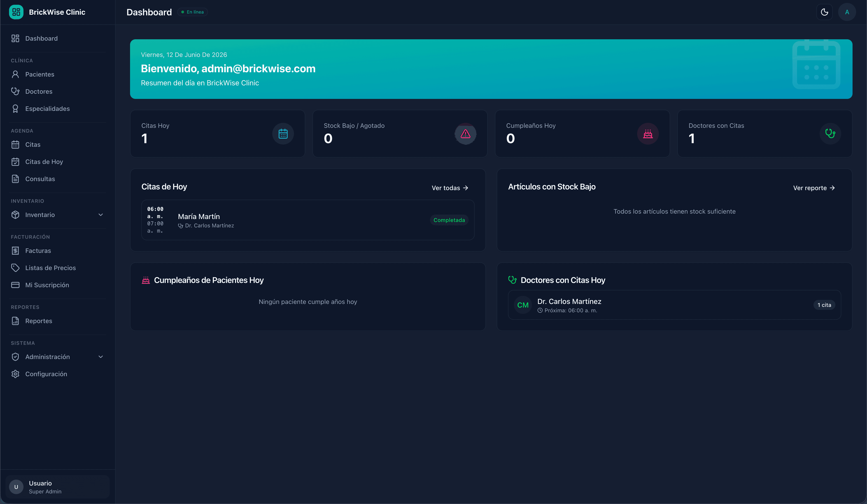The height and width of the screenshot is (504, 867).
Task: Select Especialidades from the sidebar
Action: [x=57, y=109]
